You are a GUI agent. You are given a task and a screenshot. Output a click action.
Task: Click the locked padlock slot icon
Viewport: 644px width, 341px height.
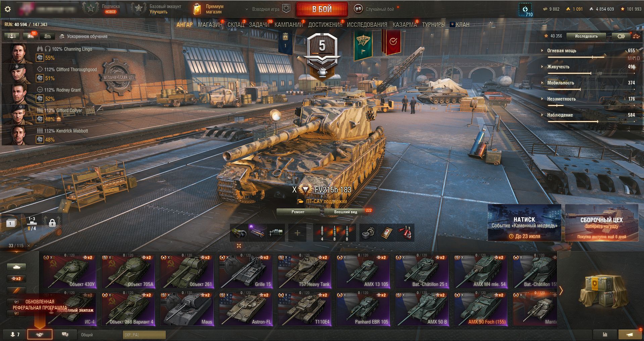click(52, 223)
